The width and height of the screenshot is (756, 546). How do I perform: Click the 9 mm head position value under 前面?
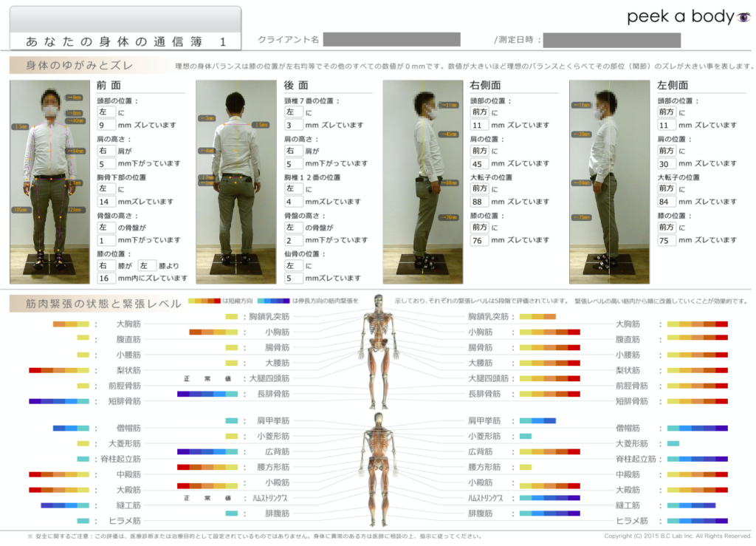[x=107, y=126]
